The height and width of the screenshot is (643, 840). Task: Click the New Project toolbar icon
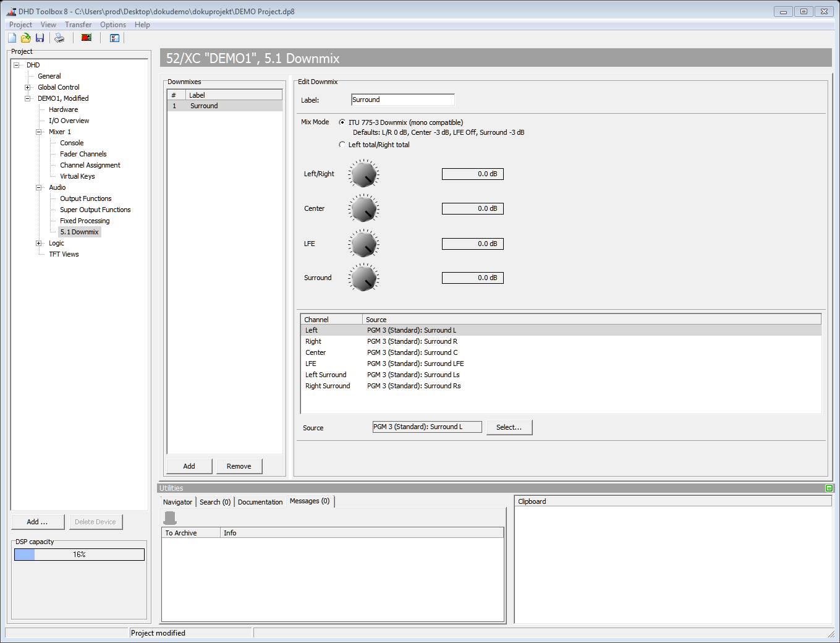[x=12, y=38]
